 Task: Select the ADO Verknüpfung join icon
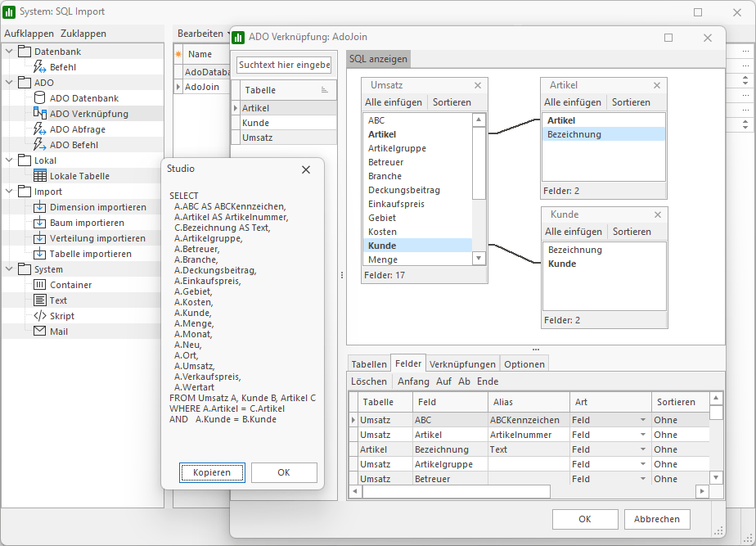40,114
